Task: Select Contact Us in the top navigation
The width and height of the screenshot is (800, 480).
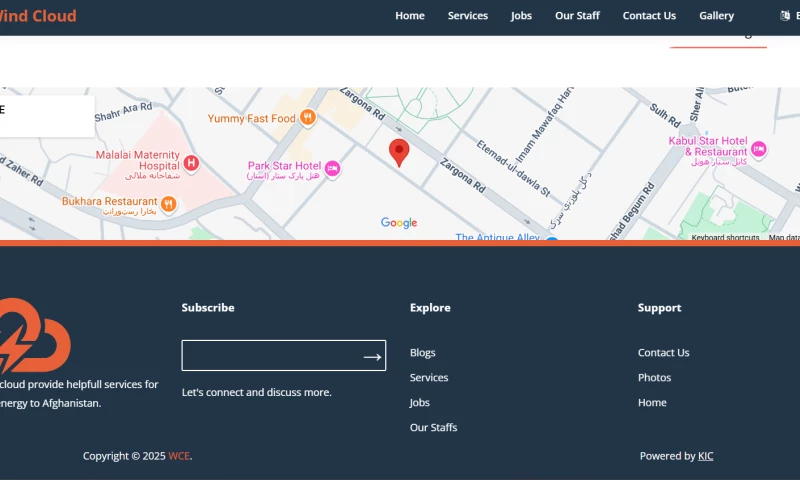Action: [649, 16]
